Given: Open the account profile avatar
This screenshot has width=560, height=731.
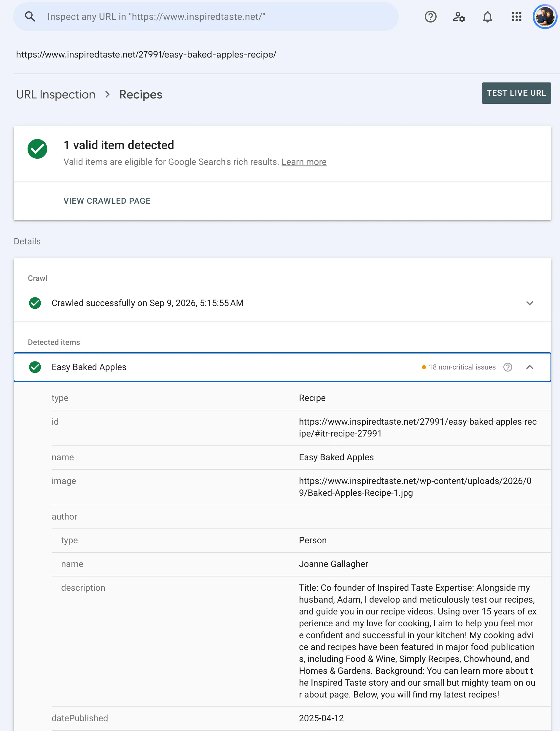Looking at the screenshot, I should pyautogui.click(x=545, y=17).
